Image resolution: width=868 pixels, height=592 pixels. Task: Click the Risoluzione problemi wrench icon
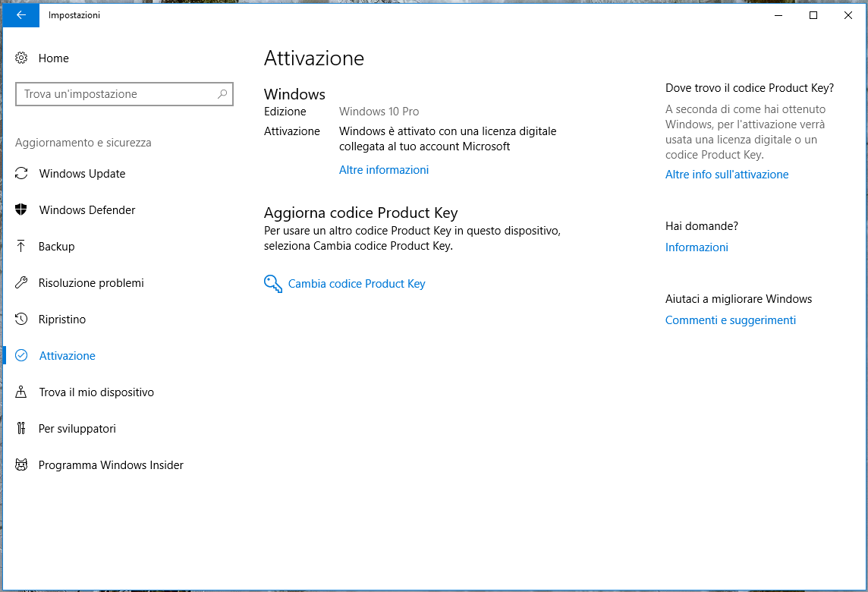(21, 283)
